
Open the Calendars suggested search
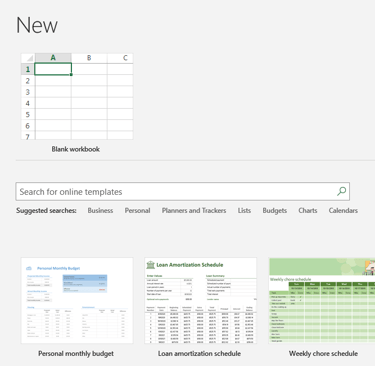point(343,211)
